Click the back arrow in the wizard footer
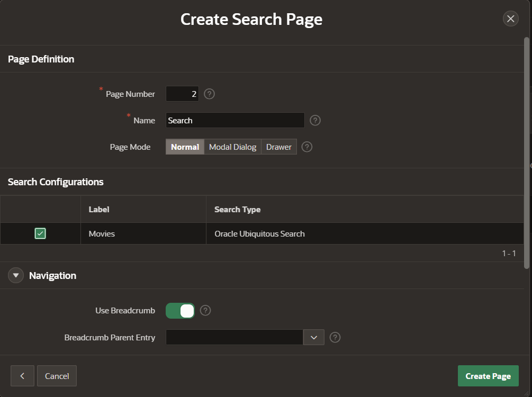 coord(22,376)
